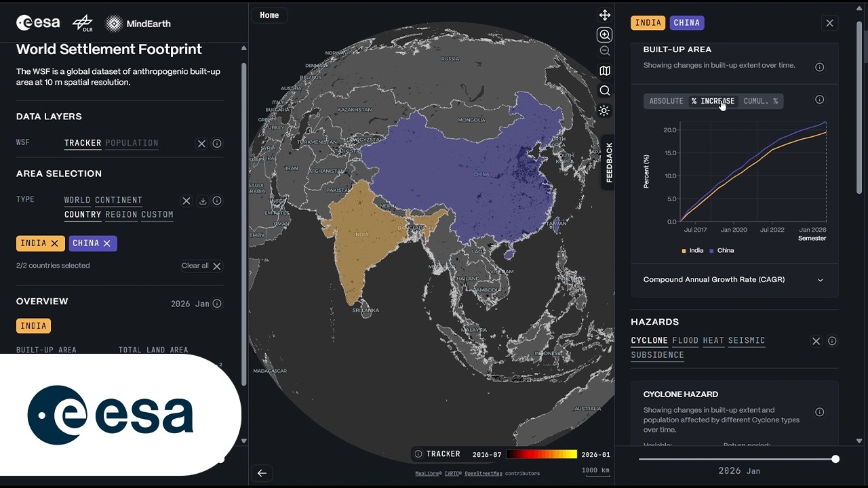Click the Home button on map
The image size is (868, 488).
click(269, 15)
